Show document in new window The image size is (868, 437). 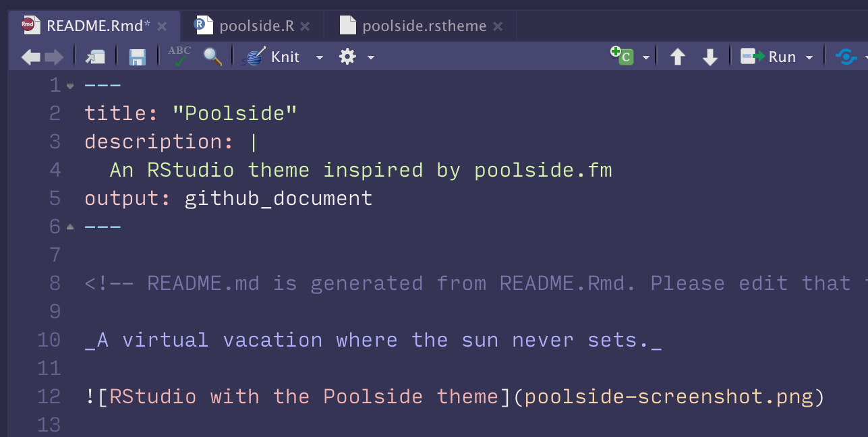coord(95,57)
